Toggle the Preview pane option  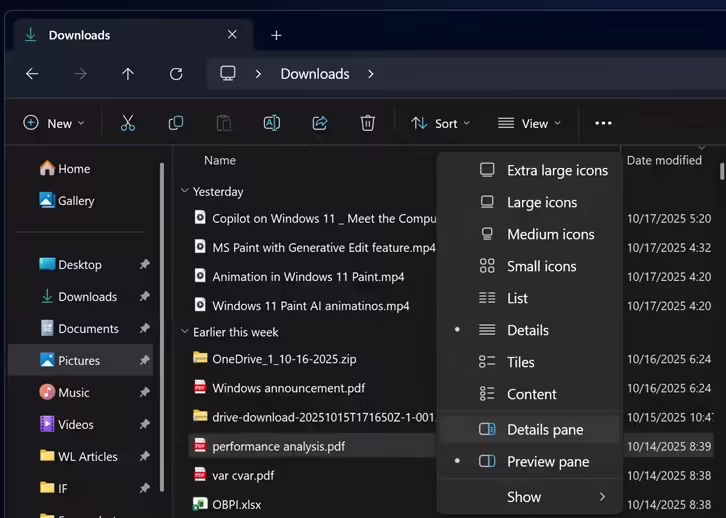(547, 462)
